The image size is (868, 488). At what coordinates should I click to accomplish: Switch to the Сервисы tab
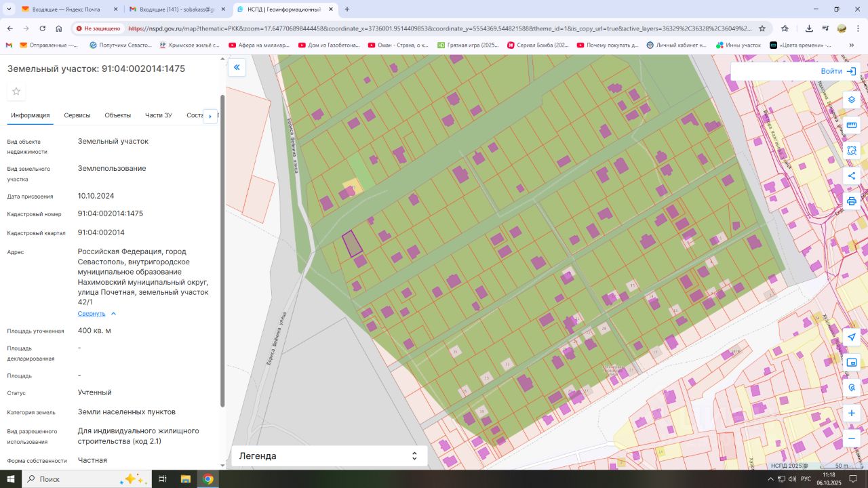[77, 115]
